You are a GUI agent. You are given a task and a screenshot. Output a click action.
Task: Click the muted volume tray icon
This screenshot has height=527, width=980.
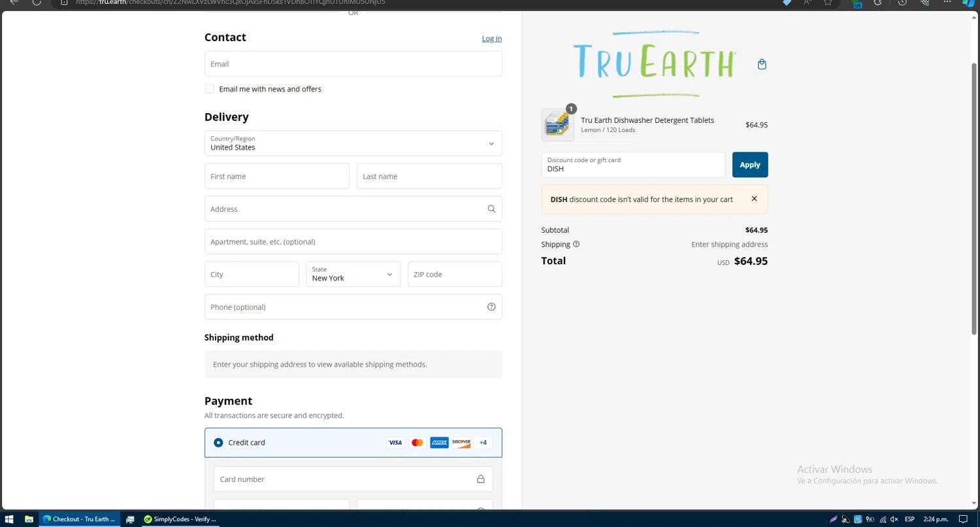(x=894, y=519)
